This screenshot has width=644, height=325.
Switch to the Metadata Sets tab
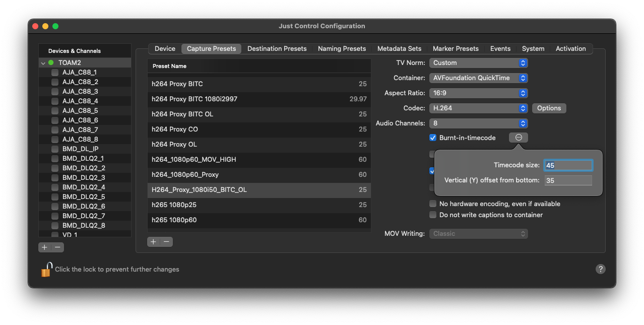click(399, 49)
